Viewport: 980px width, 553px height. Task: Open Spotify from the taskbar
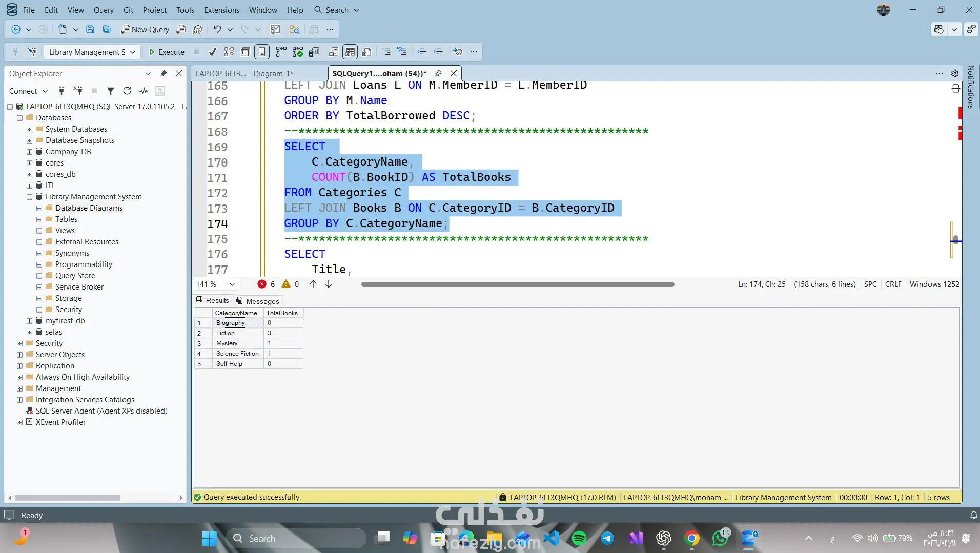click(579, 538)
